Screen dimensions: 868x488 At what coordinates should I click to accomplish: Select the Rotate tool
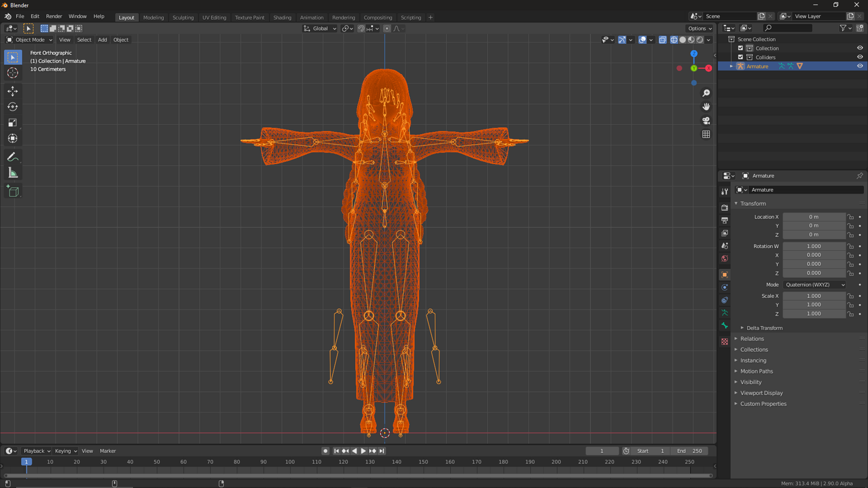click(x=13, y=107)
